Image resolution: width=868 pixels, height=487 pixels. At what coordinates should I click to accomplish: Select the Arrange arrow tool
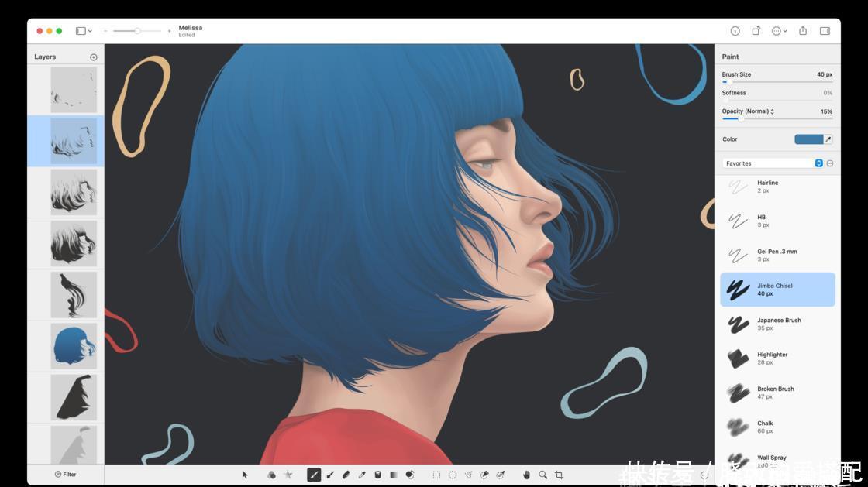tap(245, 475)
